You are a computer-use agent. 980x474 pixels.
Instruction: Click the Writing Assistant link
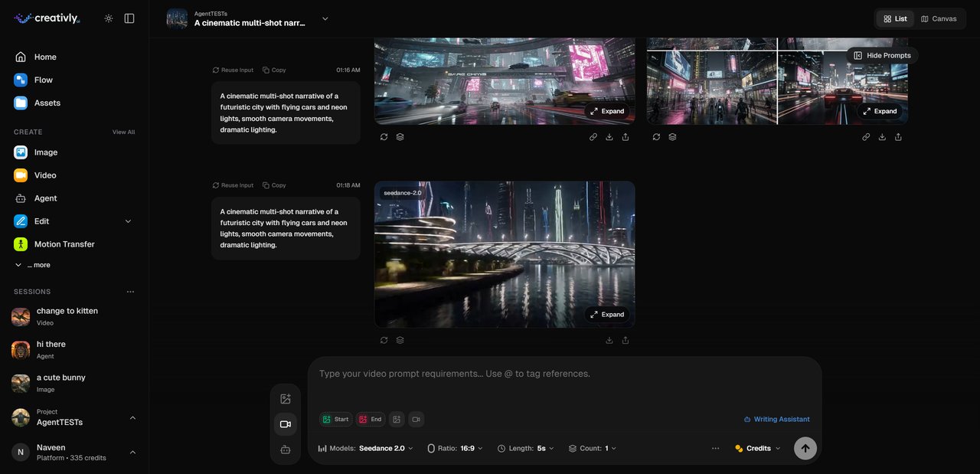click(x=776, y=419)
